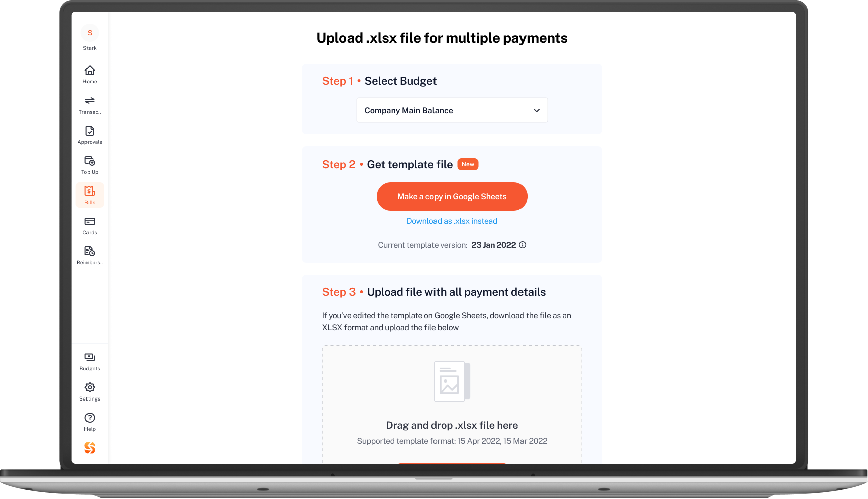
Task: Expand the Company Main Balance dropdown
Action: tap(452, 110)
